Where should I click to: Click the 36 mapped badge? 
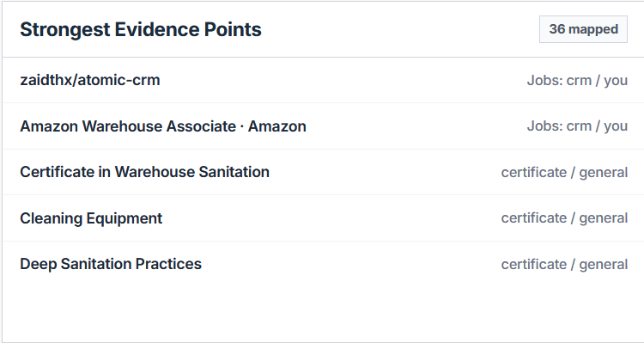(x=583, y=29)
